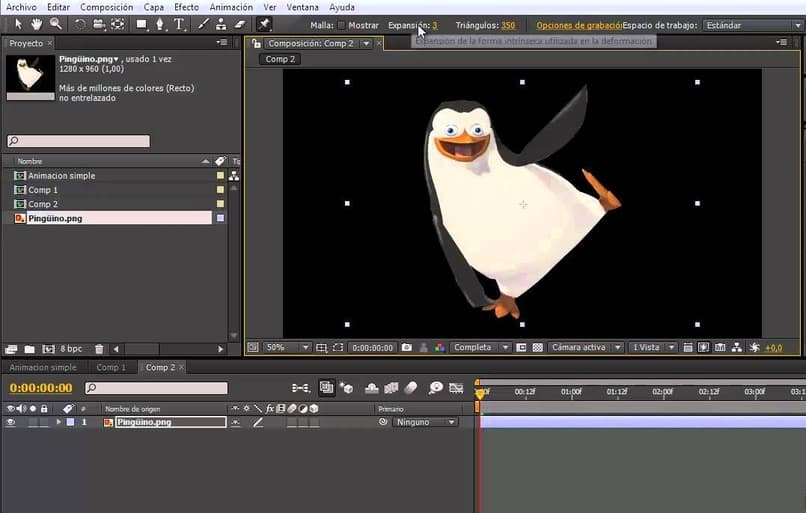The height and width of the screenshot is (513, 806).
Task: Open the Cámara activa dropdown
Action: [585, 347]
